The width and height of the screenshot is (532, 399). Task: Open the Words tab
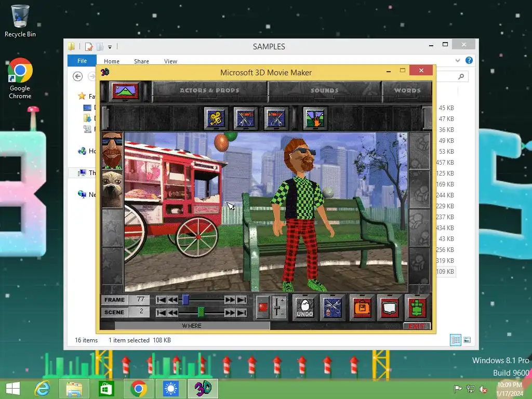pos(407,90)
